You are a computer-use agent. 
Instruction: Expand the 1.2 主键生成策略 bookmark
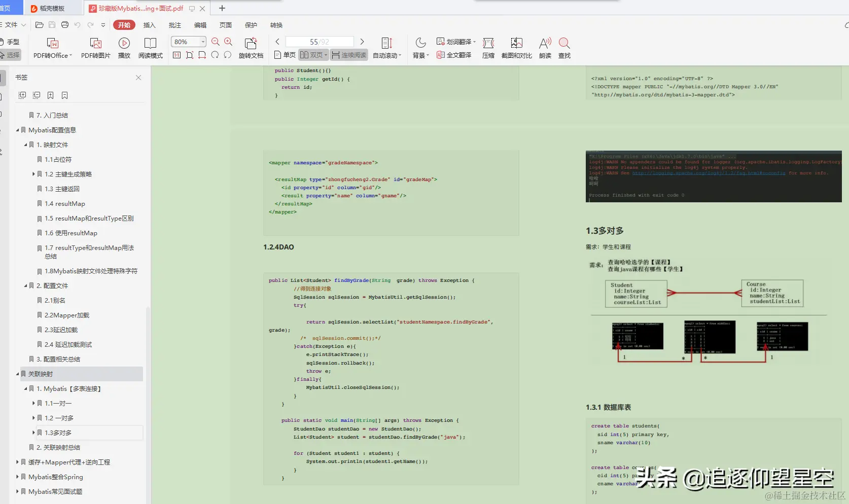tap(34, 174)
